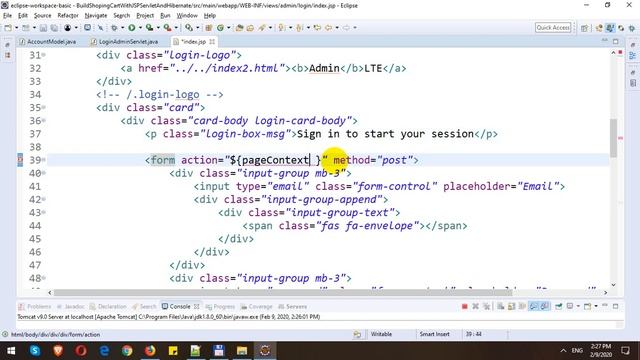640x360 pixels.
Task: Open the Open Console dropdown arrow
Action: click(x=596, y=306)
